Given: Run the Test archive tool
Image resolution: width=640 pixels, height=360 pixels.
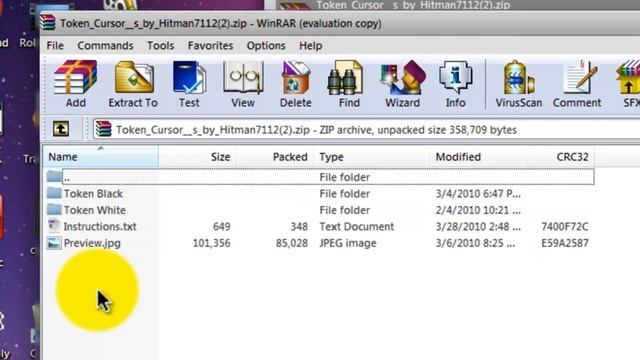Looking at the screenshot, I should [189, 84].
